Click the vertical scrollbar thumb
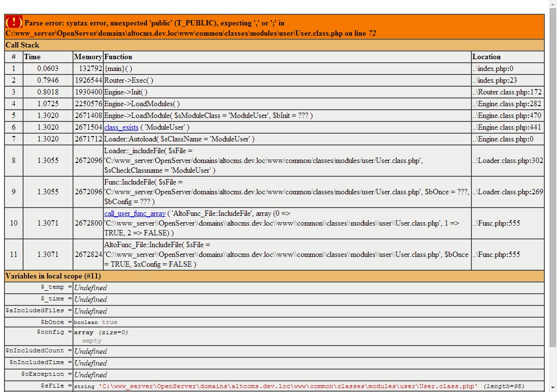 pos(553,176)
